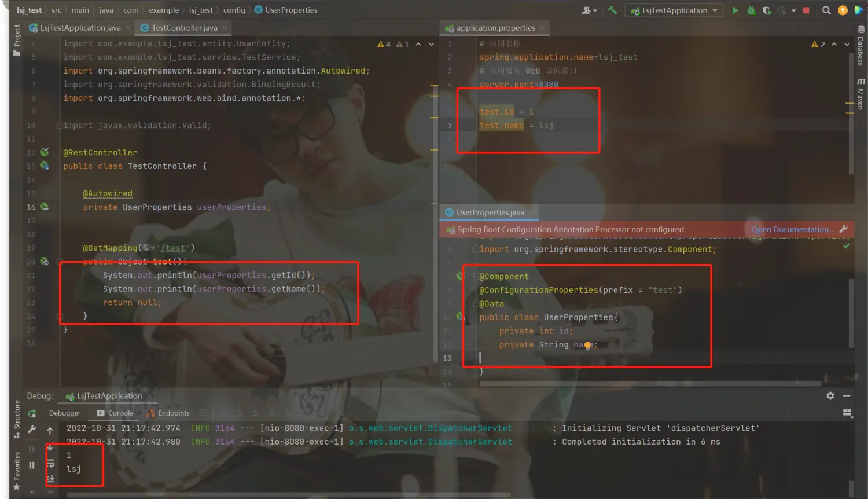The image size is (868, 499).
Task: Pause the program in debug panel
Action: click(x=32, y=465)
